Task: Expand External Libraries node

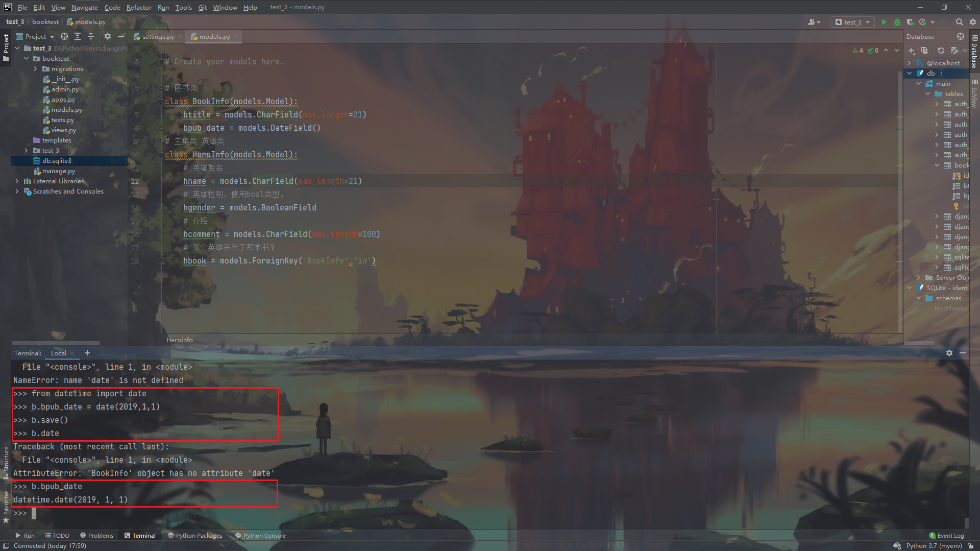Action: tap(17, 181)
